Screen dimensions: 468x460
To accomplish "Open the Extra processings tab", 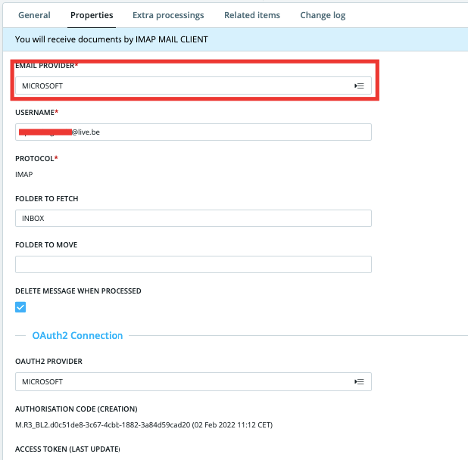I will click(168, 15).
